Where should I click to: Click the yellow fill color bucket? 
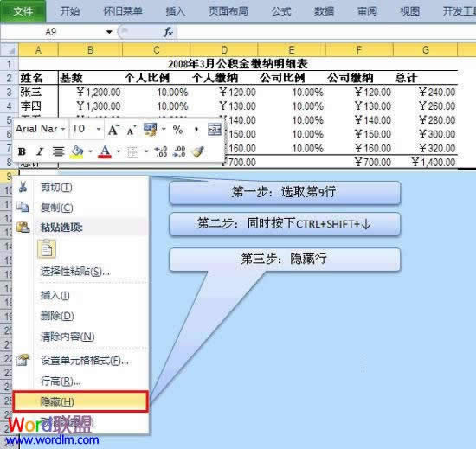[77, 151]
